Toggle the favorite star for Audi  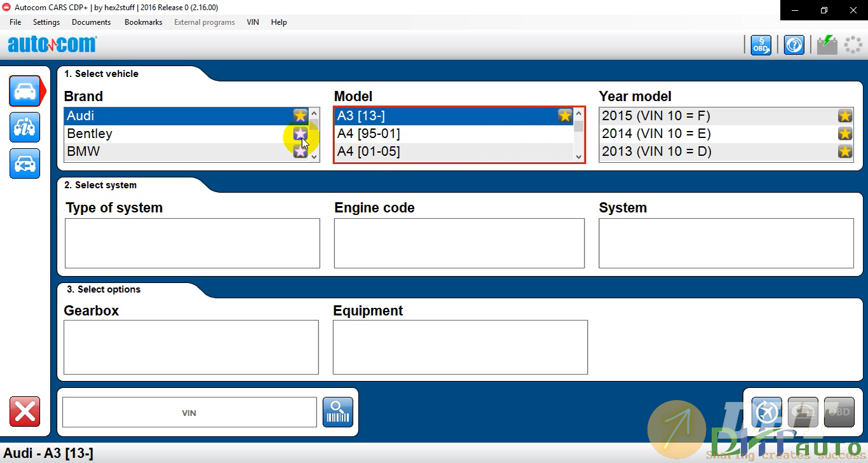(x=300, y=116)
